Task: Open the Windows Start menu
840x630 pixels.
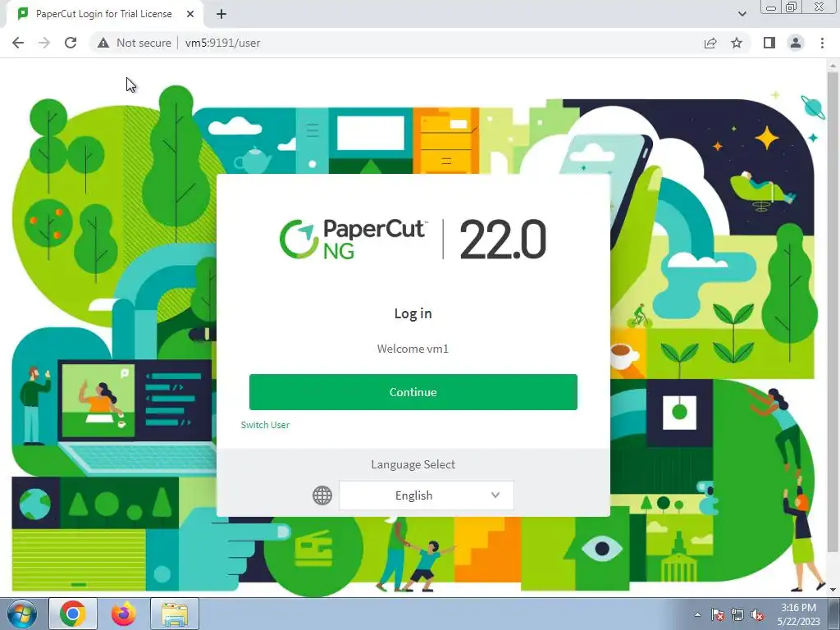Action: click(22, 614)
